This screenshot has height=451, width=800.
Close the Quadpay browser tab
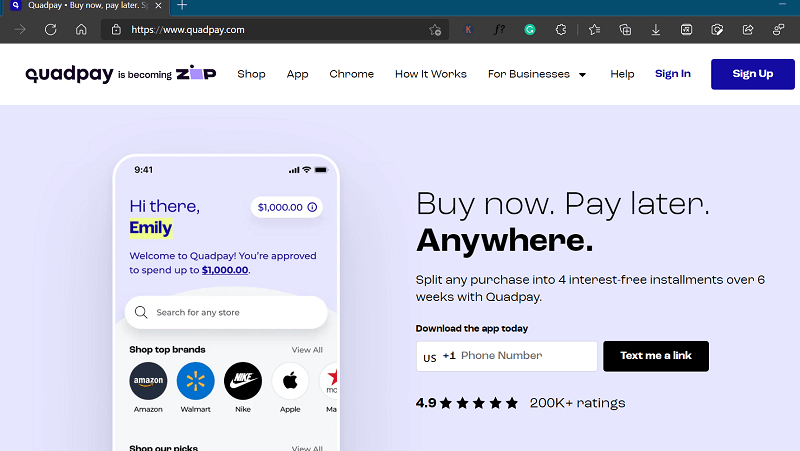tap(158, 6)
